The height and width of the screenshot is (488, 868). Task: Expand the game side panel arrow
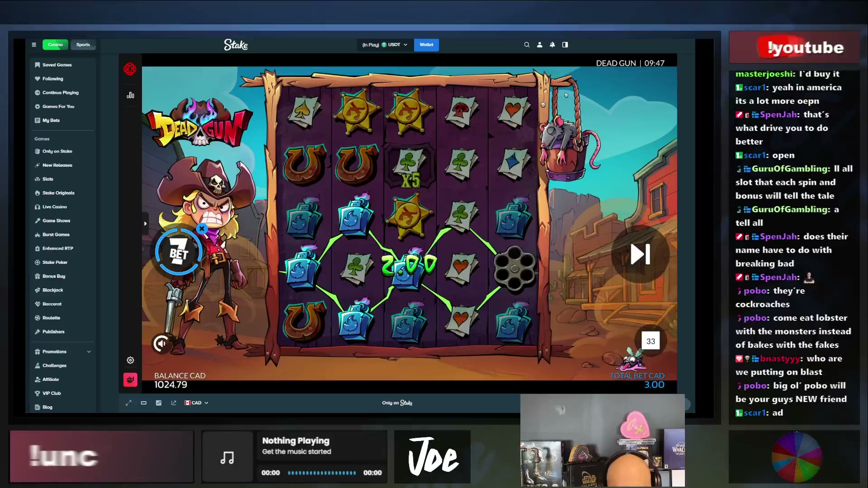coord(145,224)
